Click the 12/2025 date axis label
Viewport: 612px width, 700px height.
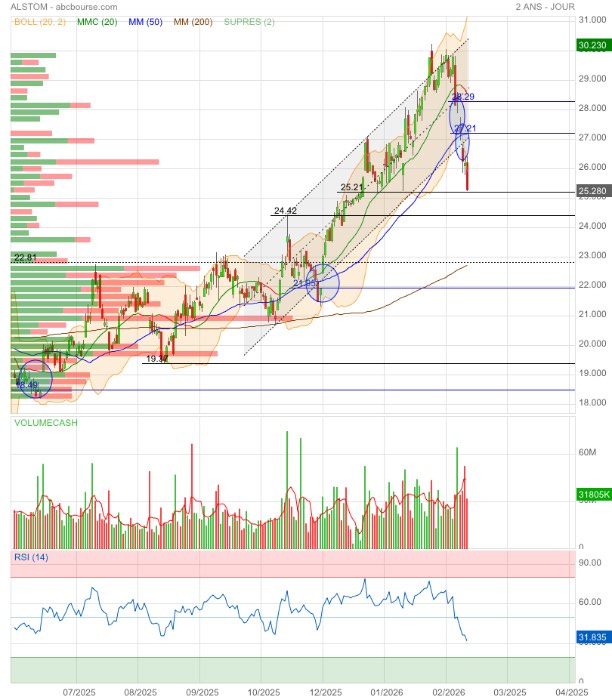325,692
